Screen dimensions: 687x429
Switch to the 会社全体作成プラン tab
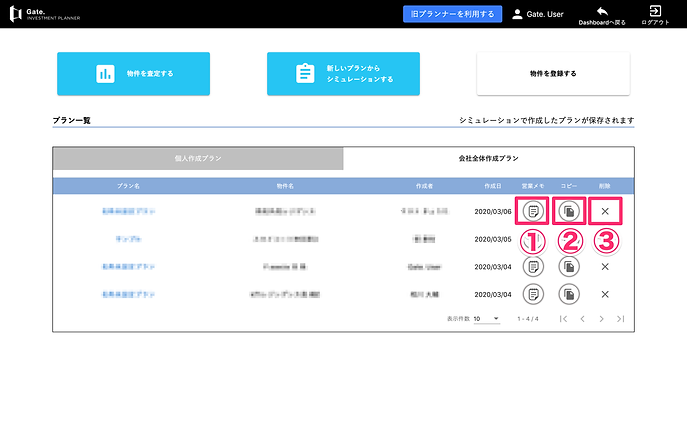pos(489,158)
